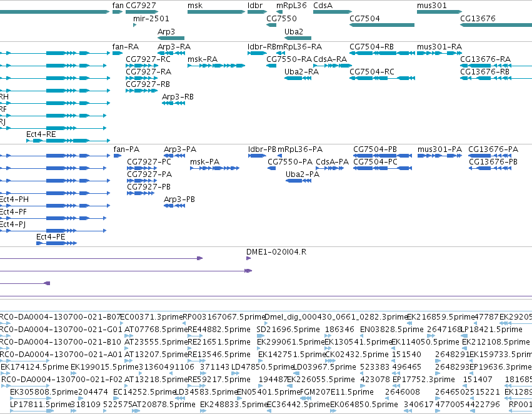The height and width of the screenshot is (414, 532).
Task: Select transcript label CG7927-RC
Action: pyautogui.click(x=148, y=59)
